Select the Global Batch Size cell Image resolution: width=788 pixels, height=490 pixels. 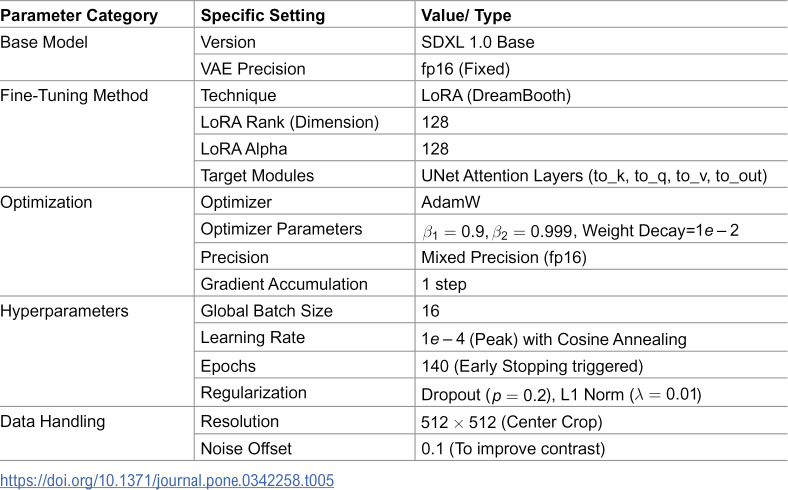pyautogui.click(x=305, y=310)
